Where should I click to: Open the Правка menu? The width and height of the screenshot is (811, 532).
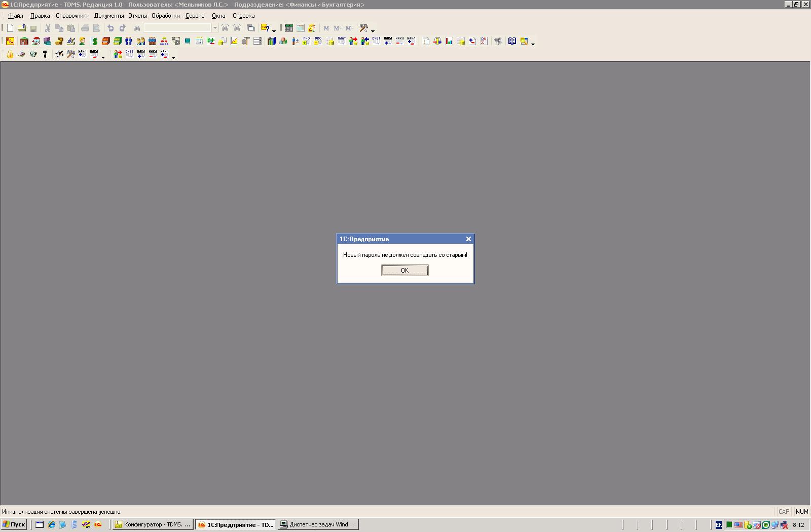[40, 16]
